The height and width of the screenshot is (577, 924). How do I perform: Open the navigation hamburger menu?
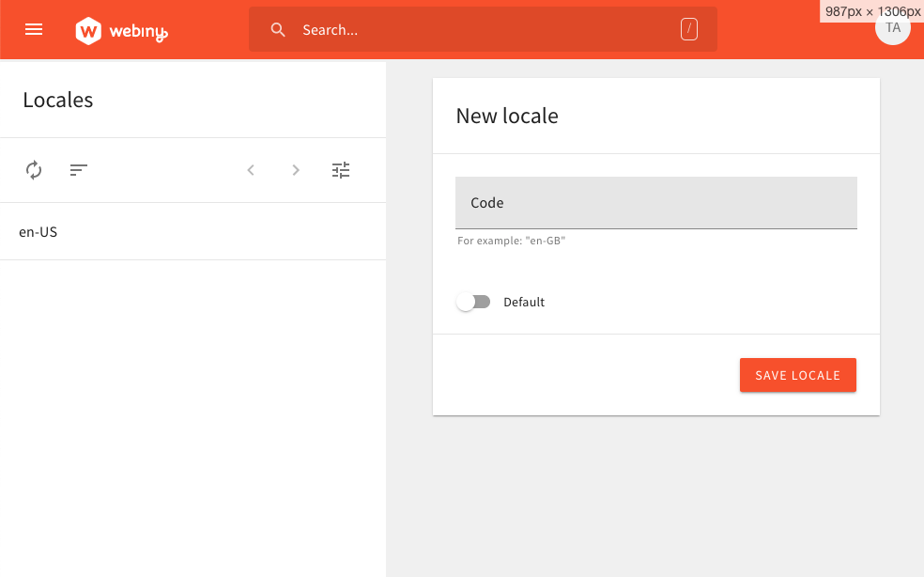pos(34,29)
